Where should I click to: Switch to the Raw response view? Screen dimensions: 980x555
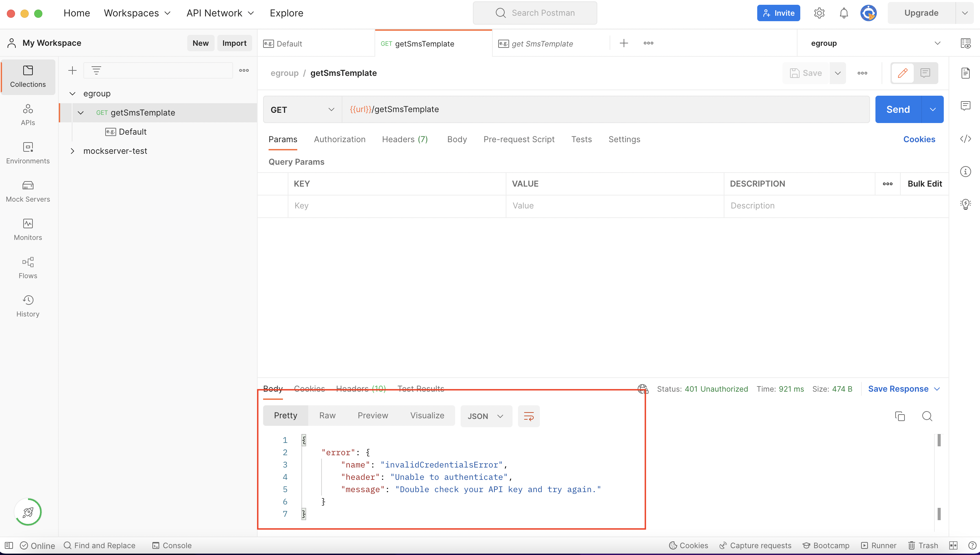click(x=327, y=415)
